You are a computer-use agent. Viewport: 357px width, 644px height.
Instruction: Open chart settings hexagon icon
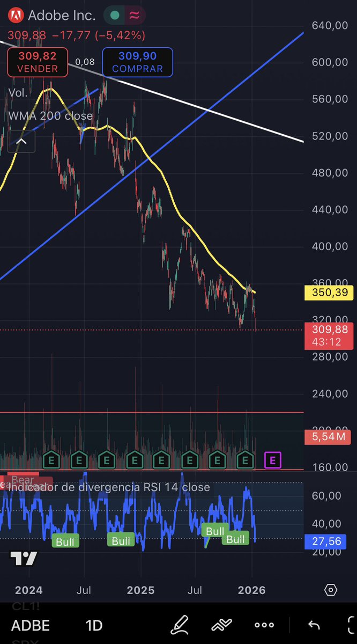click(x=331, y=590)
